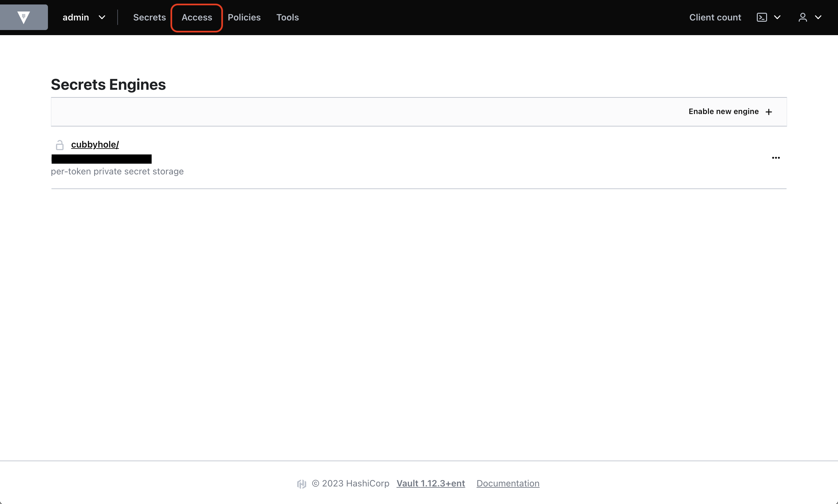Click 'per-token private secret storage' description

pyautogui.click(x=117, y=171)
